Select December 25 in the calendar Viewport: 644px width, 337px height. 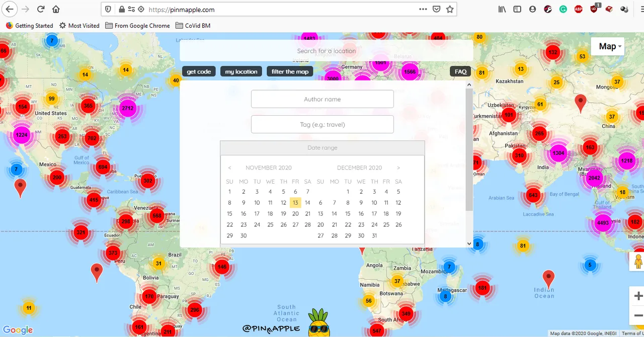coord(386,225)
